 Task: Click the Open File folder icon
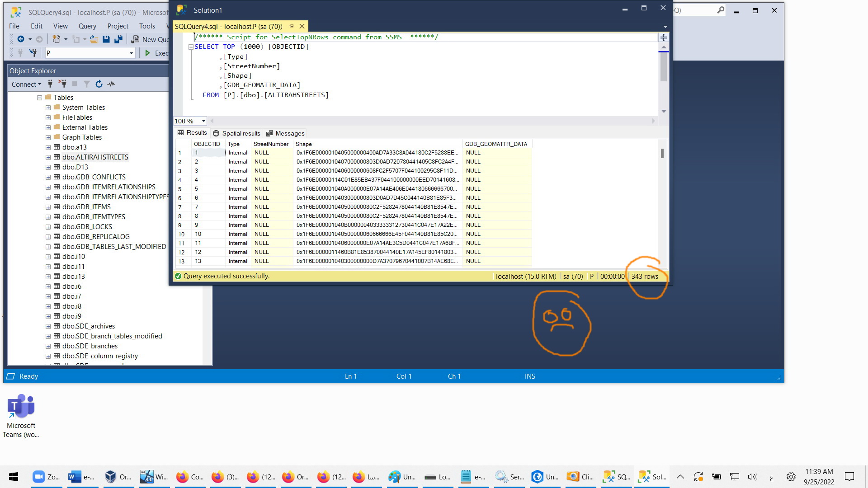(94, 40)
